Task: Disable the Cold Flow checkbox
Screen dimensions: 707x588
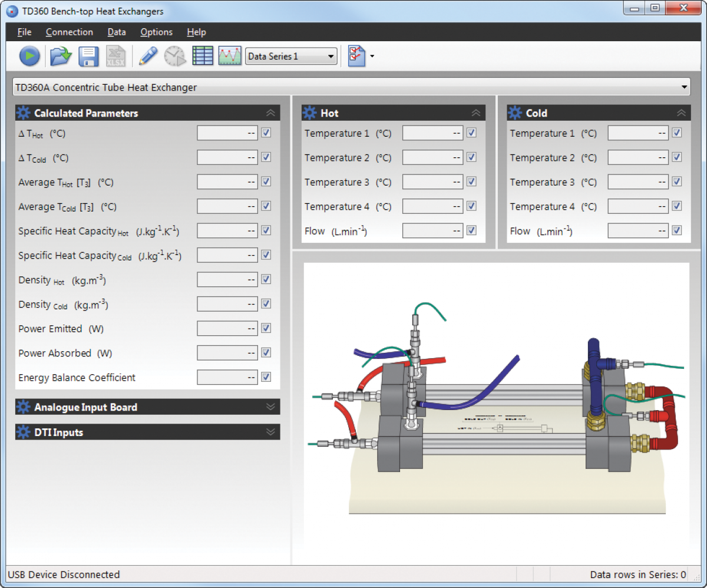Action: click(x=676, y=231)
